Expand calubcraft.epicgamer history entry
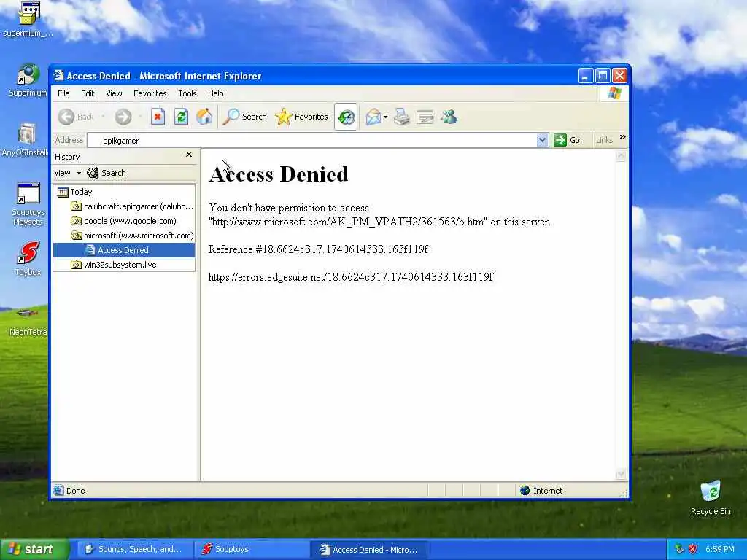The height and width of the screenshot is (560, 747). [x=132, y=206]
